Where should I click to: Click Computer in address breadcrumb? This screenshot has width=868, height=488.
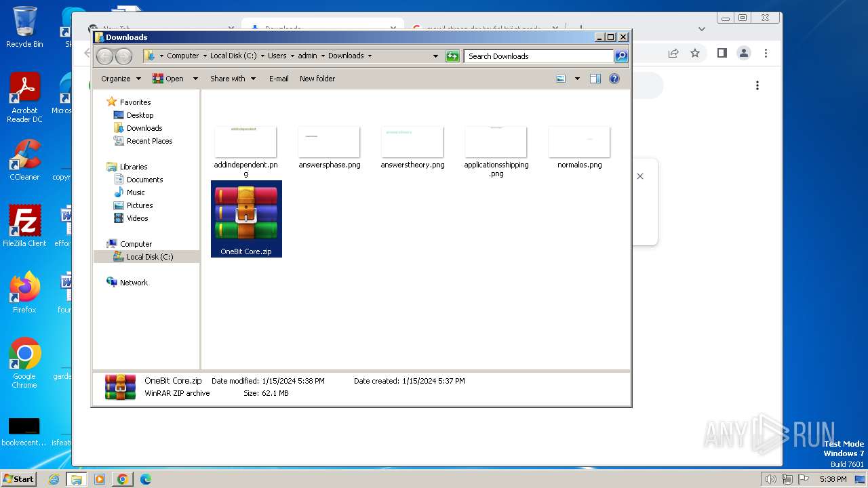coord(183,56)
